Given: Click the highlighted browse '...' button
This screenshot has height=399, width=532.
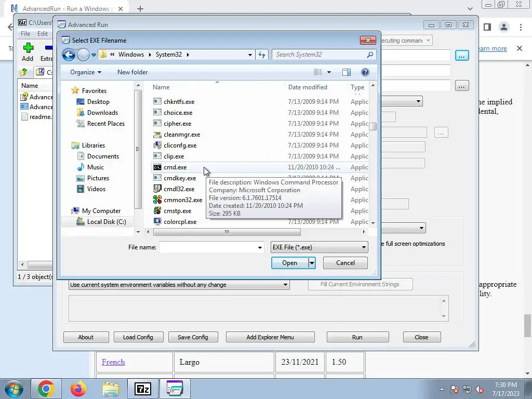Looking at the screenshot, I should [x=461, y=55].
